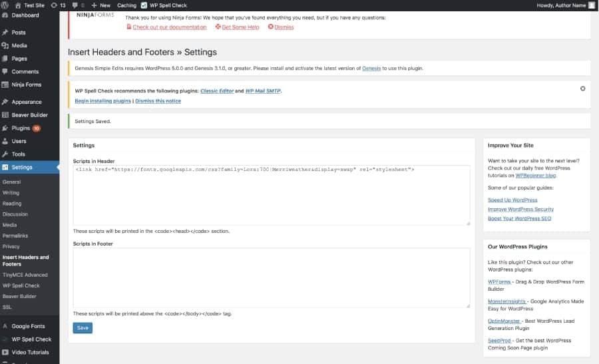Click the Users icon in sidebar
The image size is (599, 364).
(5, 141)
